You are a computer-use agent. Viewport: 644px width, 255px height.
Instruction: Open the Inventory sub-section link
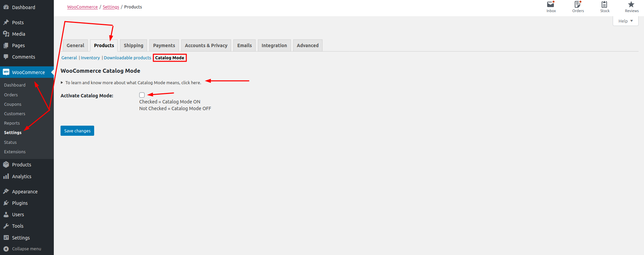coord(90,58)
